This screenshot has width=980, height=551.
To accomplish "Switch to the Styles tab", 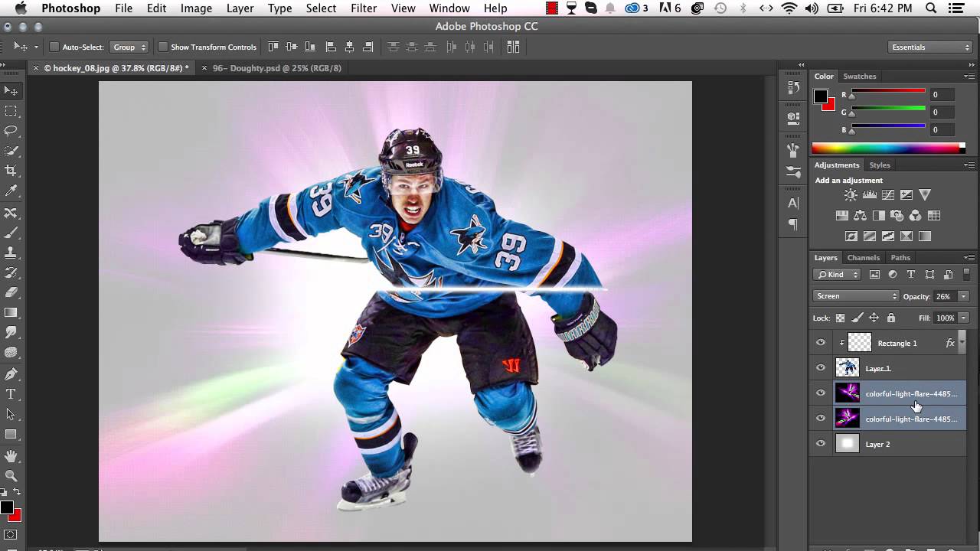I will (x=880, y=165).
